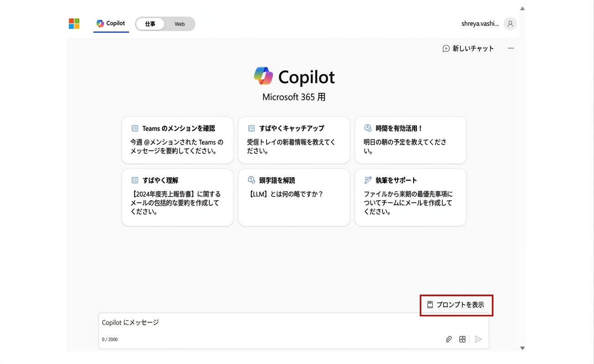Viewport: 594px width, 364px height.
Task: Open the more options ellipsis menu
Action: coord(511,48)
